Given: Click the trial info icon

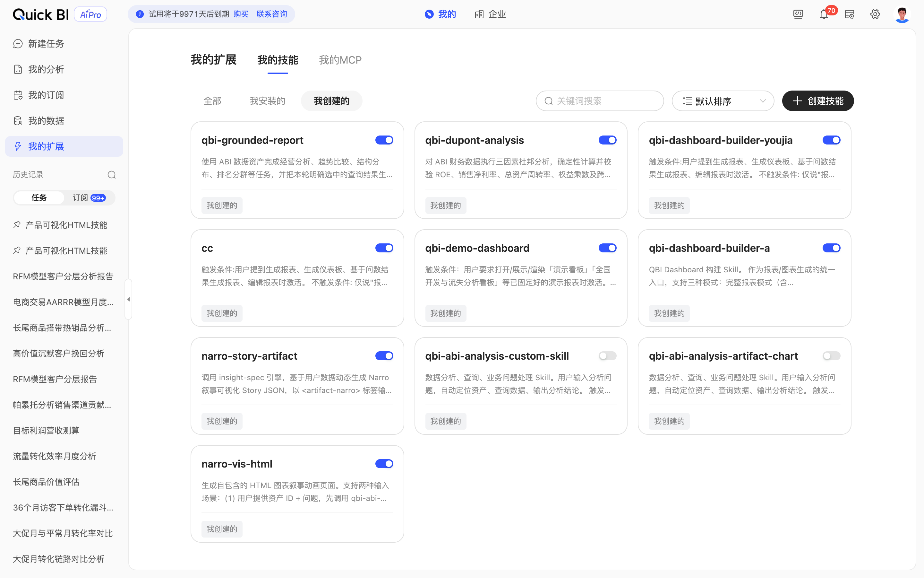Looking at the screenshot, I should click(140, 14).
